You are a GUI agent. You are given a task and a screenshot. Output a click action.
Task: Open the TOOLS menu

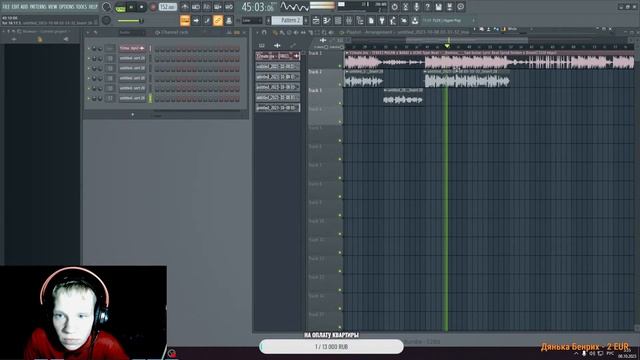point(82,7)
